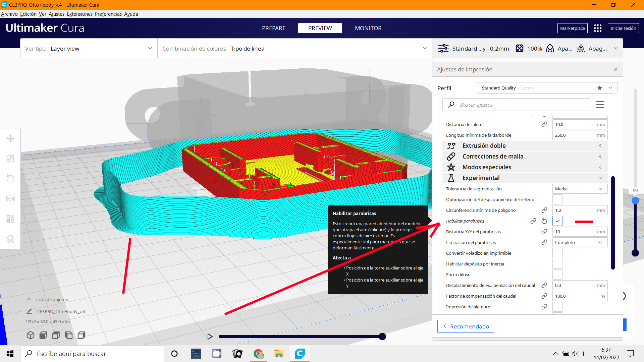
Task: Click the layer slider top handle
Action: click(x=635, y=201)
